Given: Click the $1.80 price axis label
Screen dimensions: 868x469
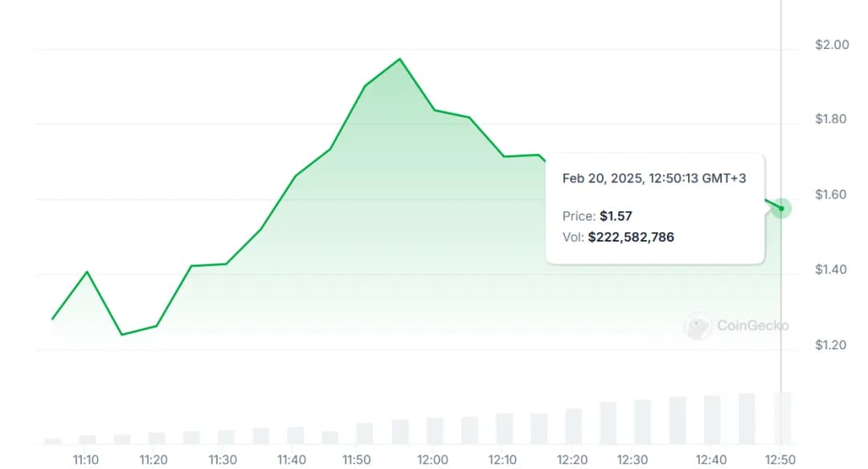Looking at the screenshot, I should pyautogui.click(x=831, y=120).
